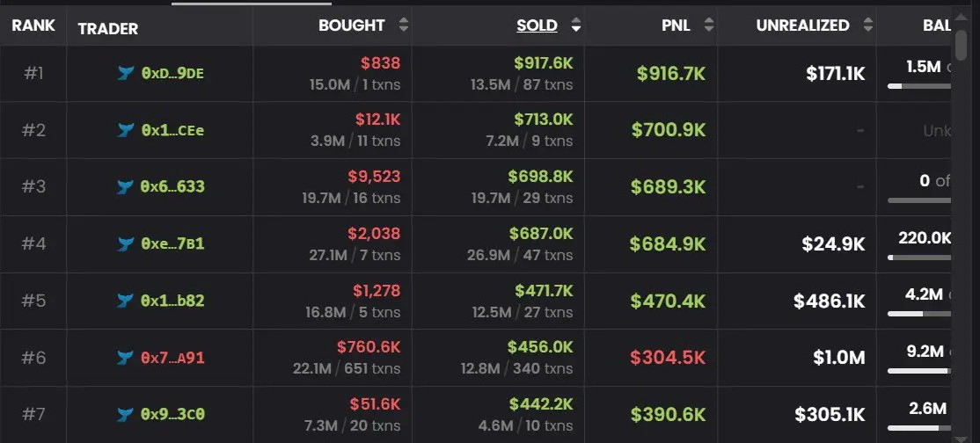The width and height of the screenshot is (980, 443).
Task: Click the 9.2M balance progress bar
Action: (x=919, y=371)
